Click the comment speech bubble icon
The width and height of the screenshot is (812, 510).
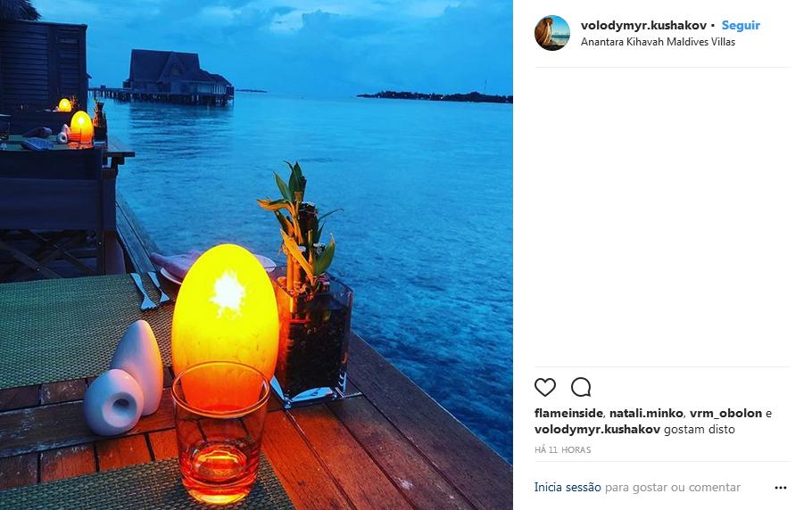(581, 387)
